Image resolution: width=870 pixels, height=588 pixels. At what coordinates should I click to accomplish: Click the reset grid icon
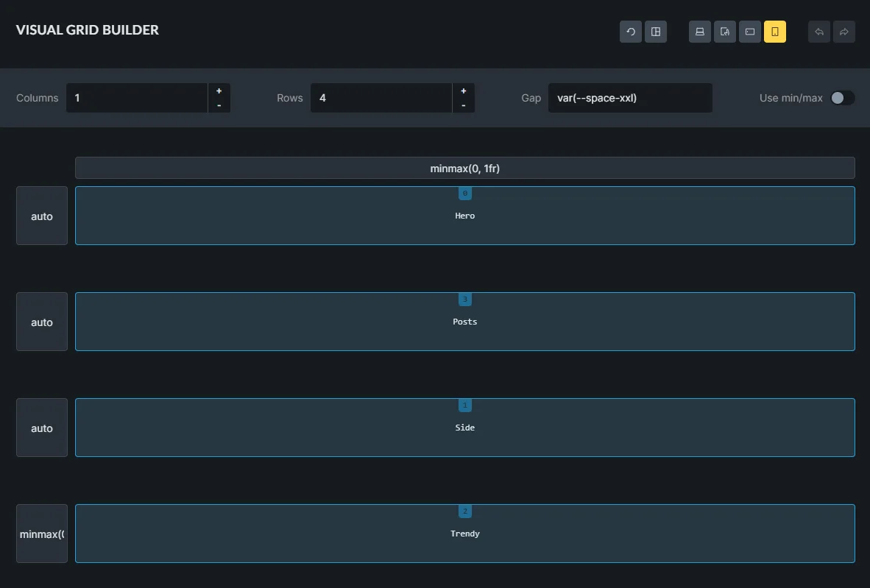[630, 32]
